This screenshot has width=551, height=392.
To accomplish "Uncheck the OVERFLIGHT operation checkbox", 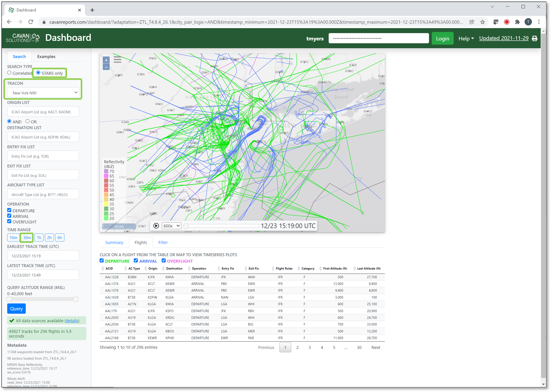I will pyautogui.click(x=9, y=221).
